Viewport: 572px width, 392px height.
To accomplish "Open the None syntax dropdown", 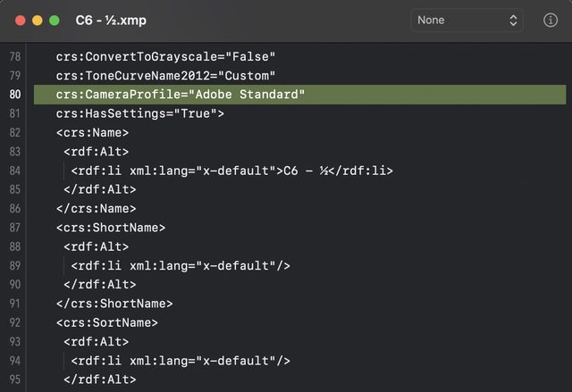I will [x=467, y=20].
